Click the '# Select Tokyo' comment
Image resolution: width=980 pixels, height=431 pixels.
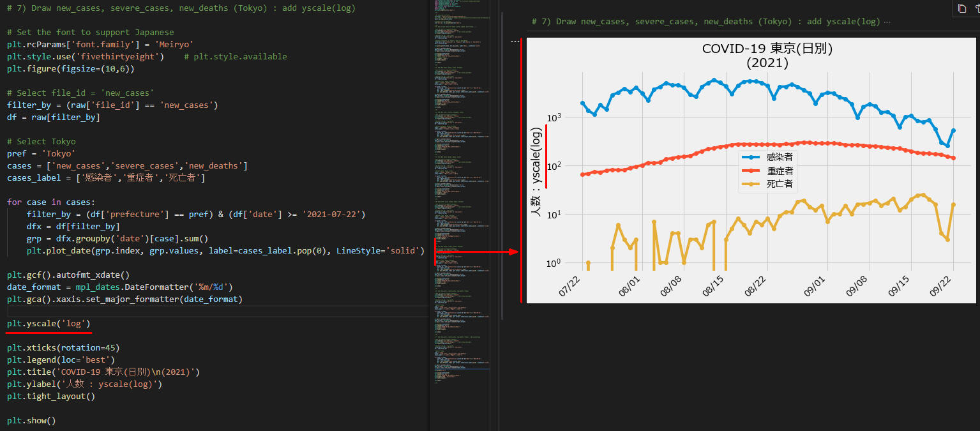click(41, 141)
